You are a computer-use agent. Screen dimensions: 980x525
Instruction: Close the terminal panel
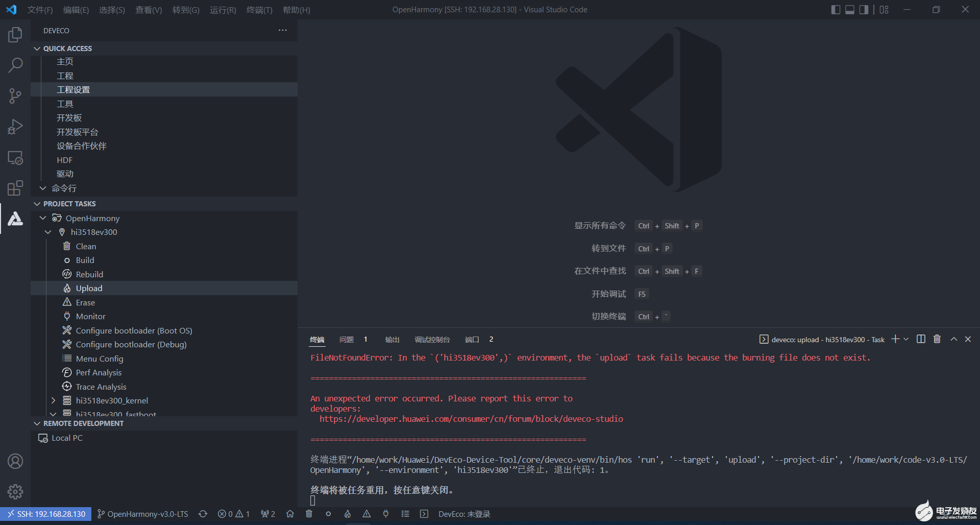point(968,339)
